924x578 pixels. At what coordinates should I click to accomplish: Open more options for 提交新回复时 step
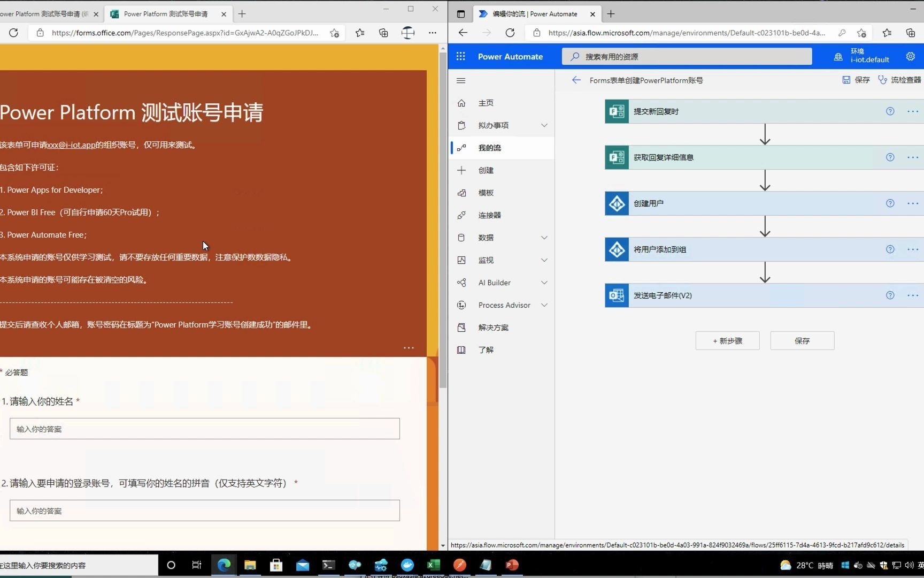tap(913, 111)
